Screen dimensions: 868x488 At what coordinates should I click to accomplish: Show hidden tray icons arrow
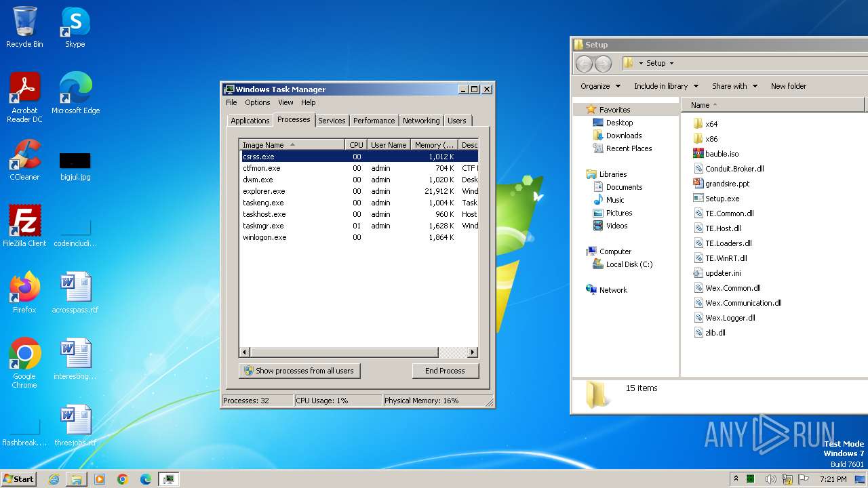736,479
